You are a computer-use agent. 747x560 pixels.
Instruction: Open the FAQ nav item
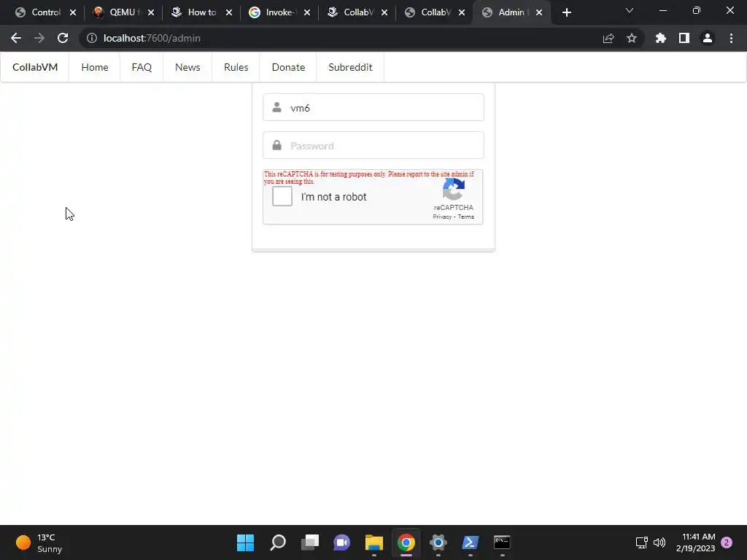pyautogui.click(x=142, y=67)
